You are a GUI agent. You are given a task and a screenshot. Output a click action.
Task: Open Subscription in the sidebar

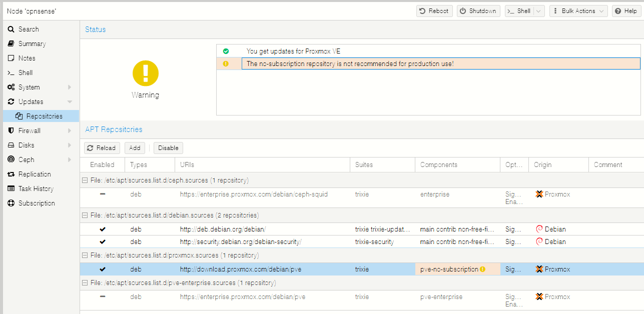coord(41,203)
